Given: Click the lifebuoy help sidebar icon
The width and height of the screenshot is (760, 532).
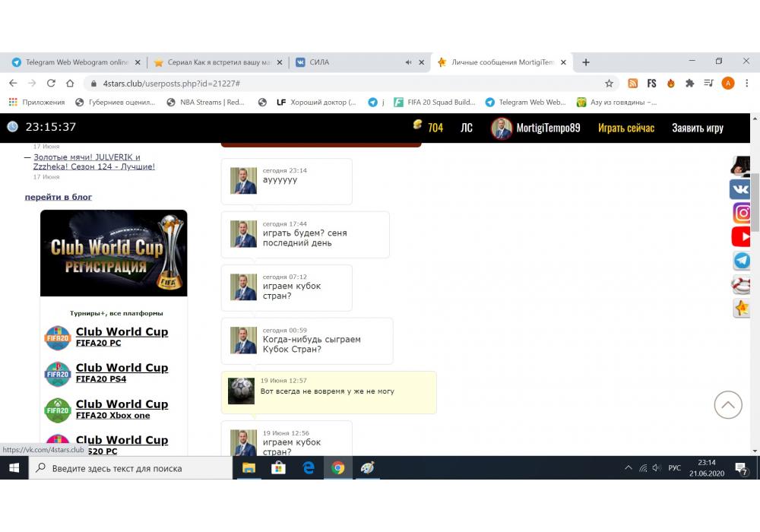Looking at the screenshot, I should point(741,284).
